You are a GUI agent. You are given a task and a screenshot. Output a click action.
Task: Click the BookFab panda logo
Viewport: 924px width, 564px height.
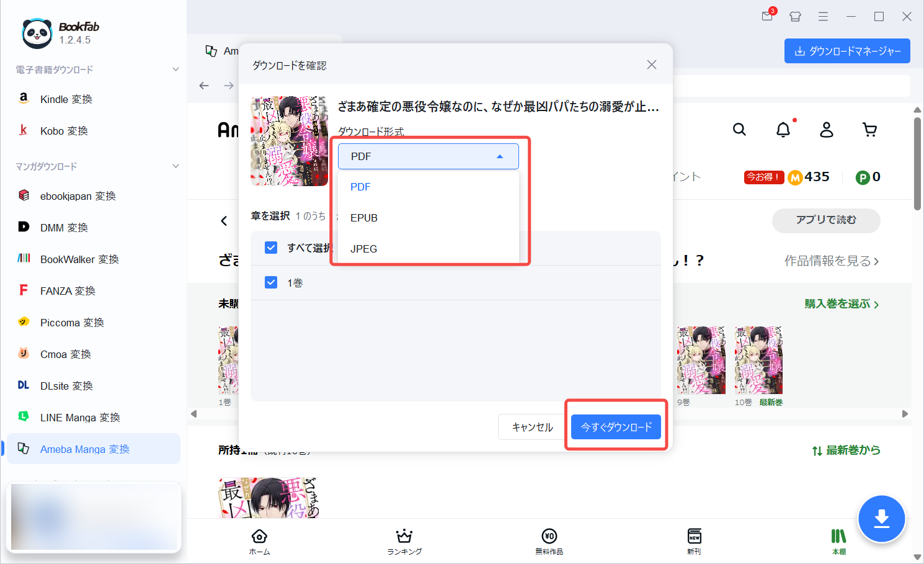[x=37, y=33]
